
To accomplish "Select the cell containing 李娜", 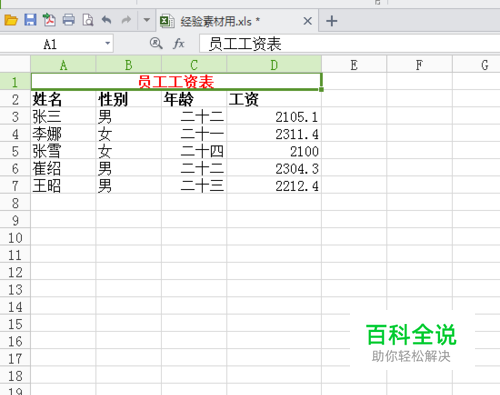I will coord(63,134).
